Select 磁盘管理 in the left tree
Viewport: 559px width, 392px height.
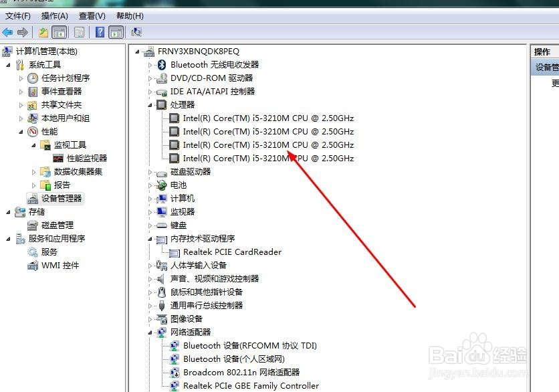[58, 225]
